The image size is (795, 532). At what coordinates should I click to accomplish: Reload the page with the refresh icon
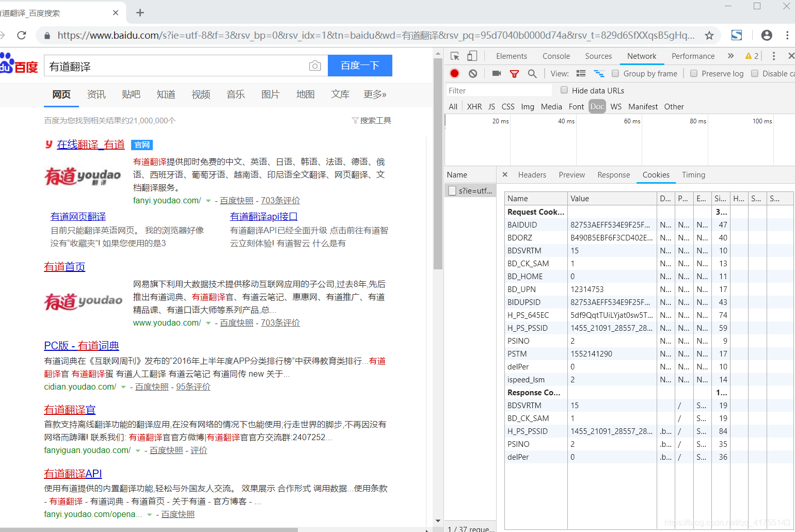pyautogui.click(x=22, y=35)
